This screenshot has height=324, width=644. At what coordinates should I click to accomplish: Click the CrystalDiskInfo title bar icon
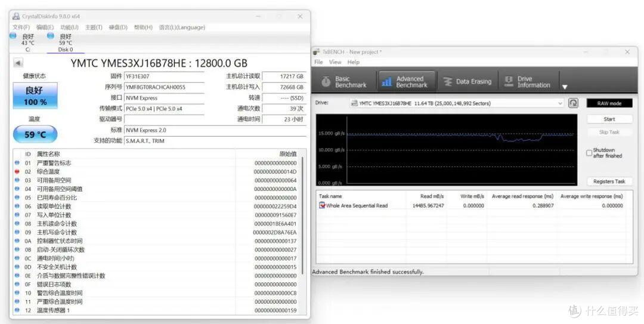coord(16,16)
